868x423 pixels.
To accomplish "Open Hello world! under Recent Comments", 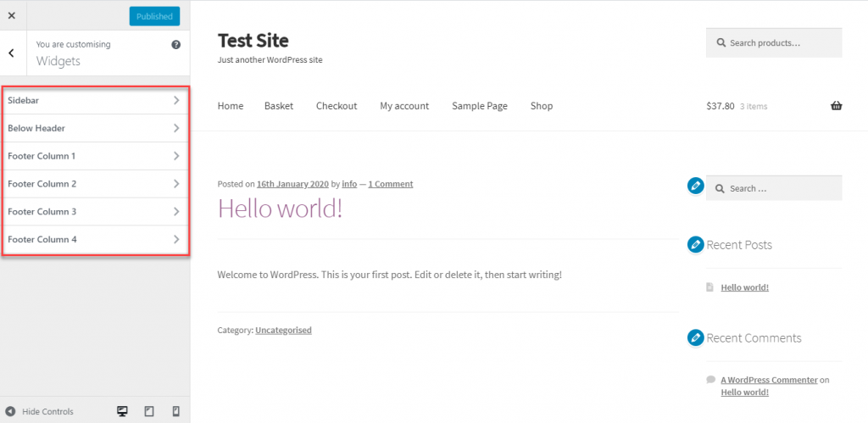I will 744,392.
